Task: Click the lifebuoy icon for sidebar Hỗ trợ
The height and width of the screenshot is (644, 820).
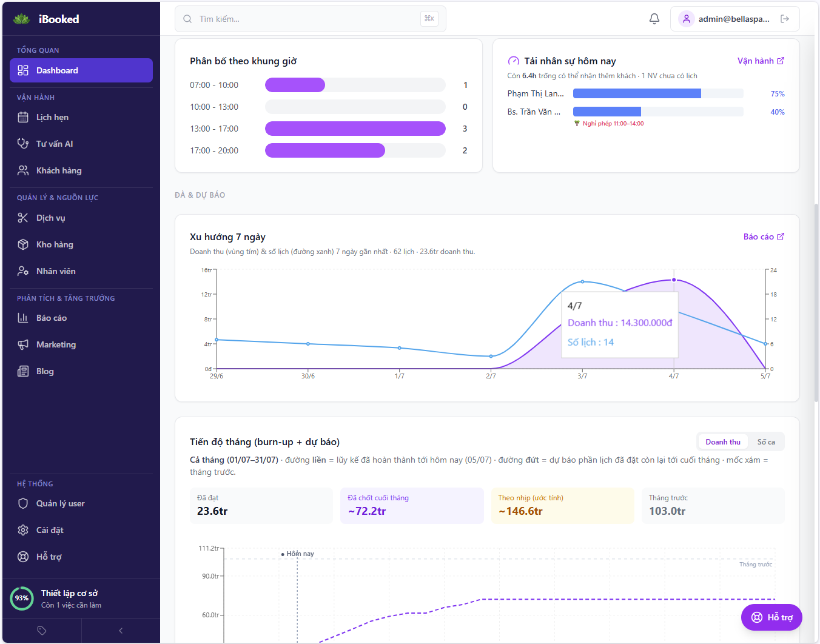Action: [x=23, y=557]
